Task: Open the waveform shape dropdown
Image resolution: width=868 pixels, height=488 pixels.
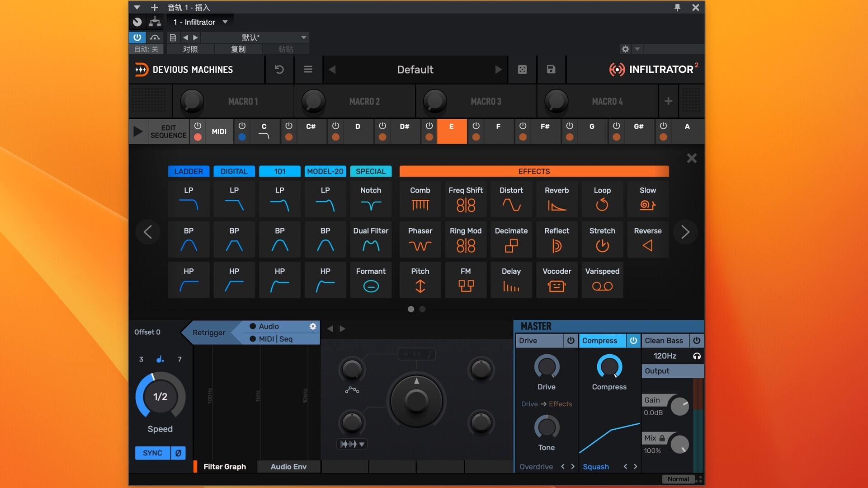Action: 352,444
